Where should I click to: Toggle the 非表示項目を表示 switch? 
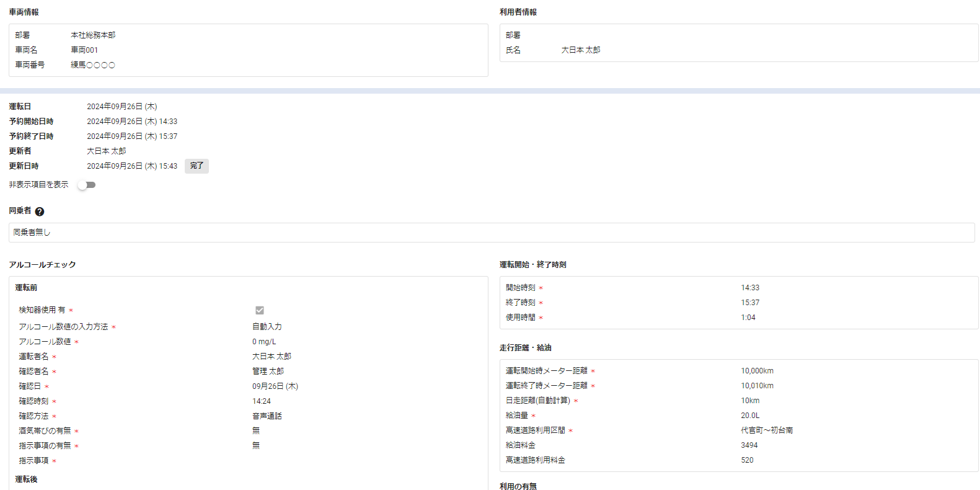coord(87,185)
